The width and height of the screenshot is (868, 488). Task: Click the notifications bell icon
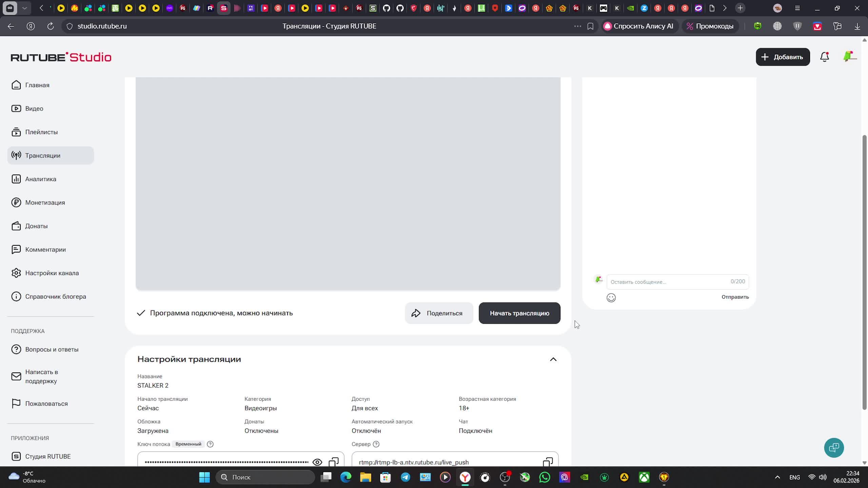click(x=824, y=57)
